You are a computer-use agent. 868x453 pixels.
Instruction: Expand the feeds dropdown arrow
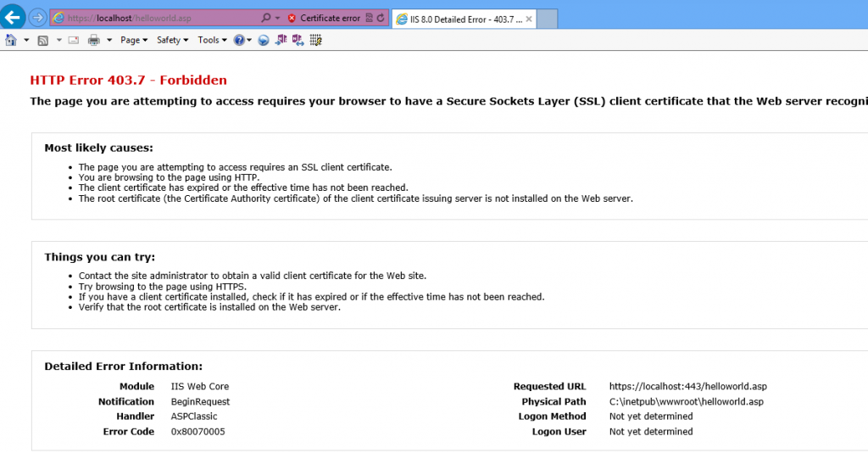58,40
